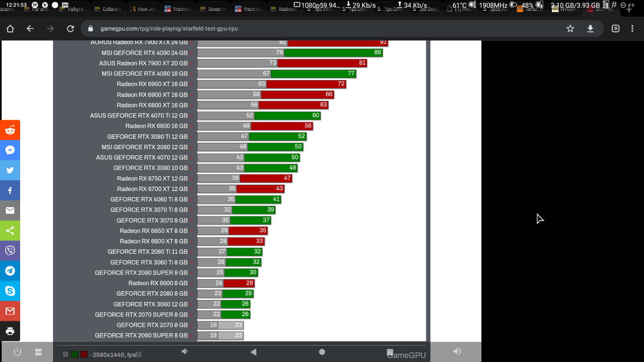Navigate forward in the browser

point(50,29)
